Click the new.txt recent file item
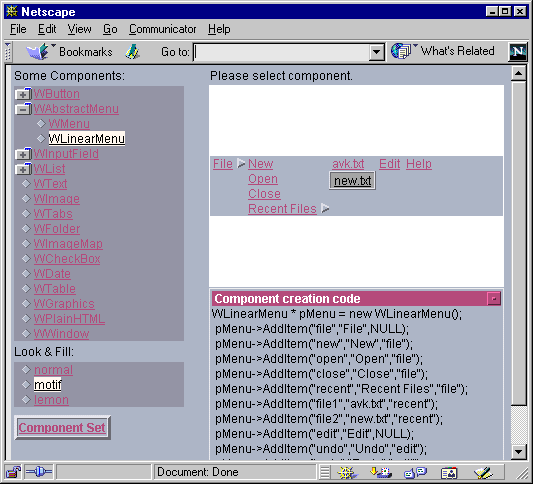Viewport: 533px width, 484px height. click(353, 180)
